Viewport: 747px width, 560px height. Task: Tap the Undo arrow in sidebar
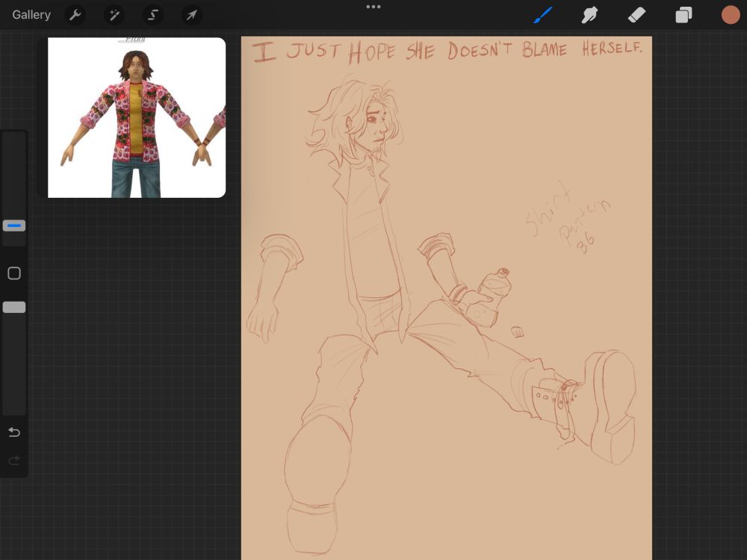click(x=13, y=432)
